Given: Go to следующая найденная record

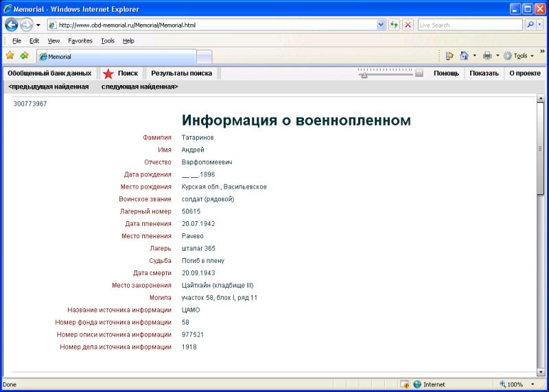Looking at the screenshot, I should (x=139, y=87).
